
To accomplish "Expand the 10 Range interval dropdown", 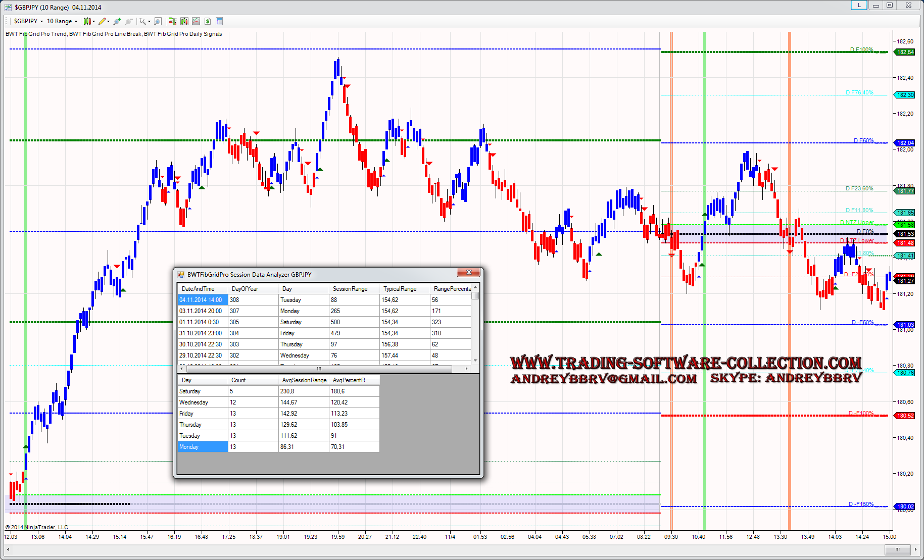I will [x=62, y=21].
